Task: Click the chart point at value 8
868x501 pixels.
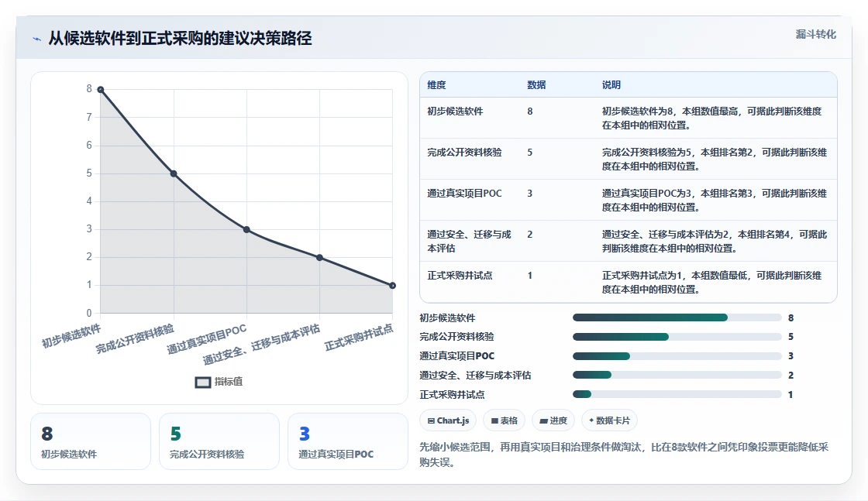Action: 101,90
